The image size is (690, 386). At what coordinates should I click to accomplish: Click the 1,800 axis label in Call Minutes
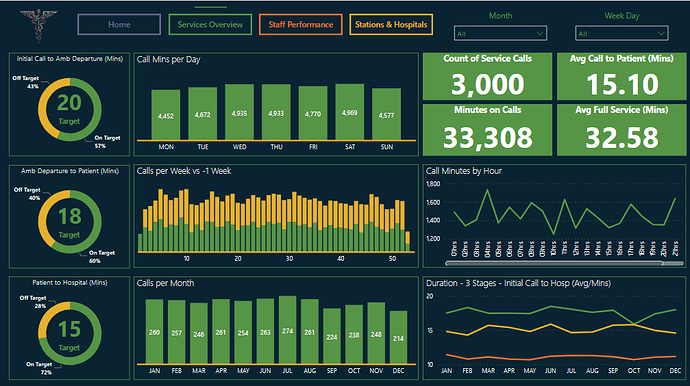[433, 184]
